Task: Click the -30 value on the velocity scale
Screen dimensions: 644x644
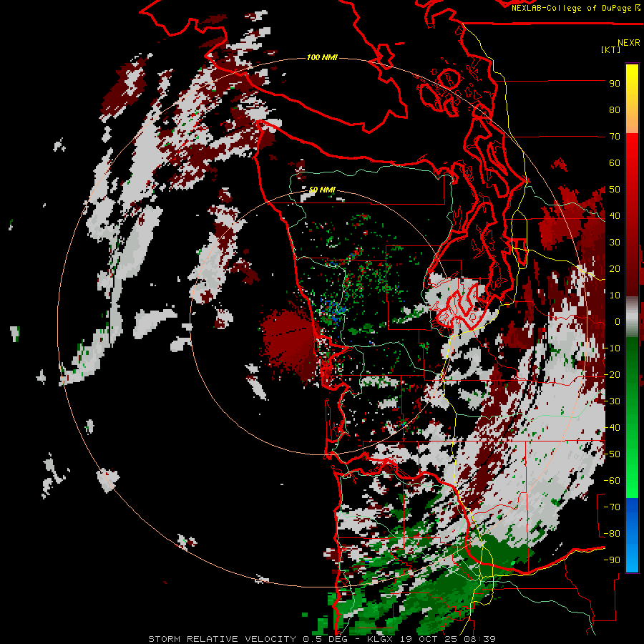Action: tap(612, 401)
